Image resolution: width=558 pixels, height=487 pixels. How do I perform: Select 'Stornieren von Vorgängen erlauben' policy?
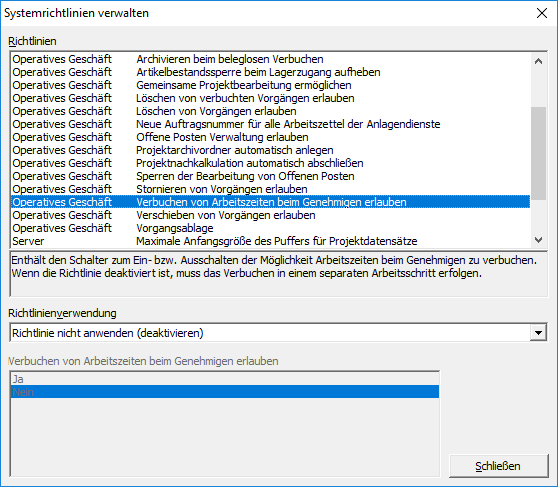point(270,189)
